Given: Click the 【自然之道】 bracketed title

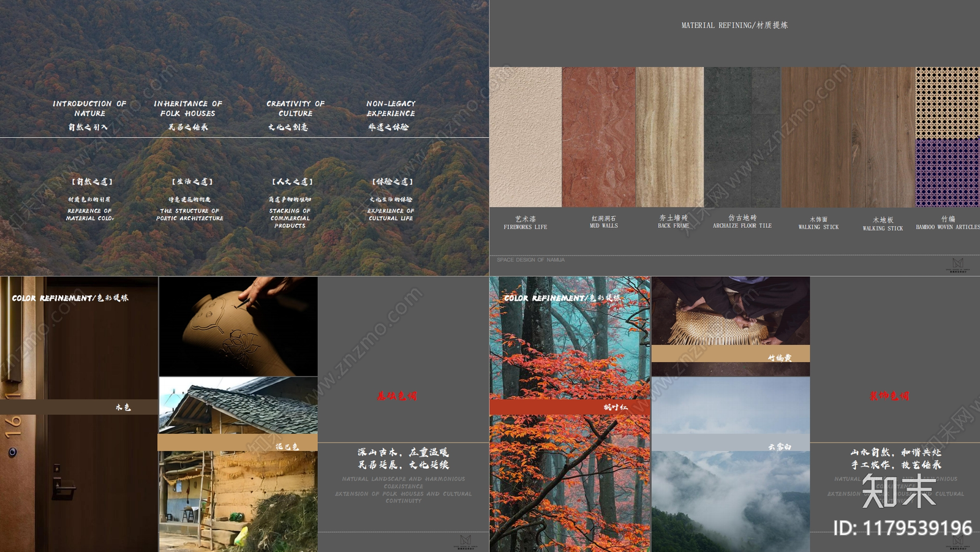Looking at the screenshot, I should [92, 181].
